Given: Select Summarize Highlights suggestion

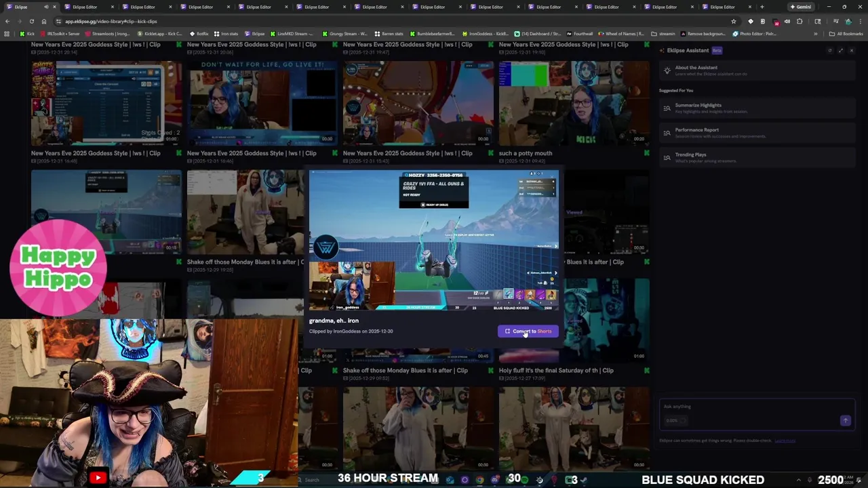Looking at the screenshot, I should [757, 108].
